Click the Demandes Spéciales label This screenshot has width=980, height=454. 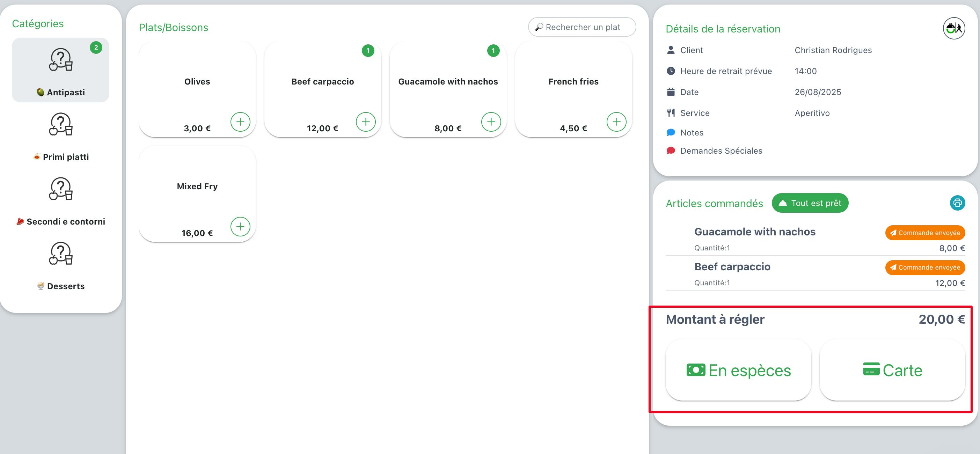coord(721,151)
